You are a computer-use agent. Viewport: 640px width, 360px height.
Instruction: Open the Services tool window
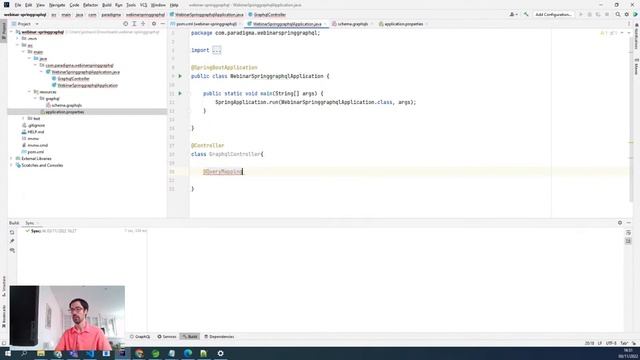pyautogui.click(x=167, y=337)
